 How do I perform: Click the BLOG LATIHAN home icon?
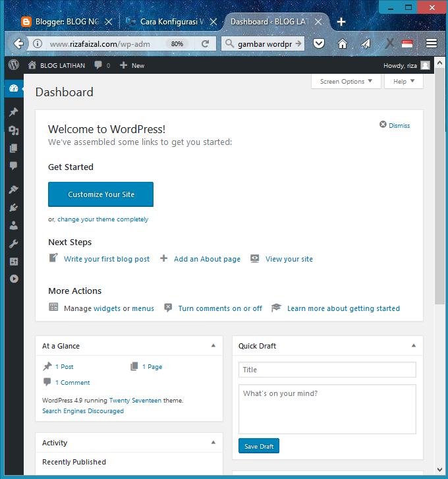pos(32,65)
